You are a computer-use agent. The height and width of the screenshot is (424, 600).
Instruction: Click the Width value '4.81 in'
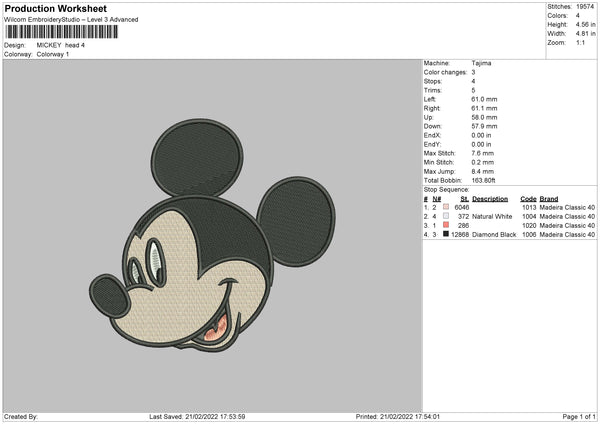585,34
